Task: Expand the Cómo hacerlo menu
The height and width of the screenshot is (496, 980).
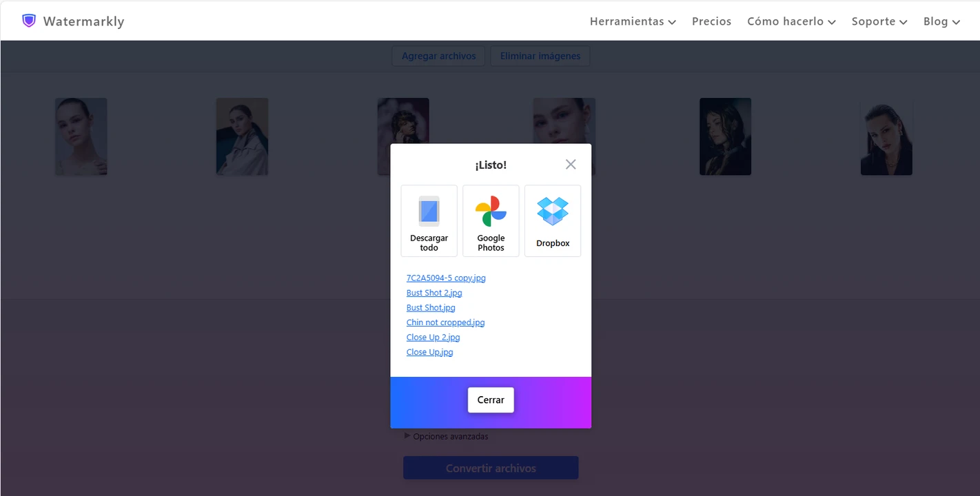Action: (791, 21)
